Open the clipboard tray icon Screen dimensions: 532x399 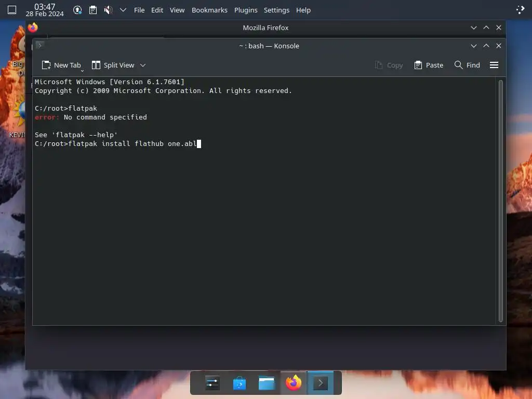(x=93, y=10)
